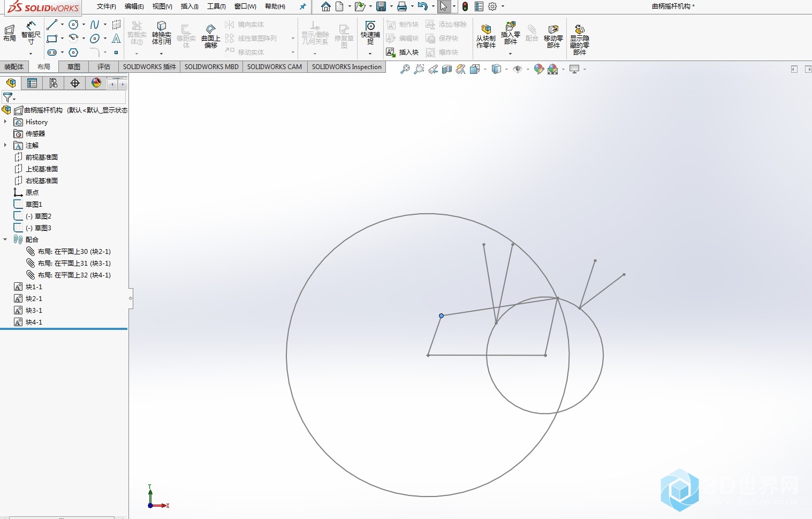Select the Corner Rectangle tool

[52, 39]
